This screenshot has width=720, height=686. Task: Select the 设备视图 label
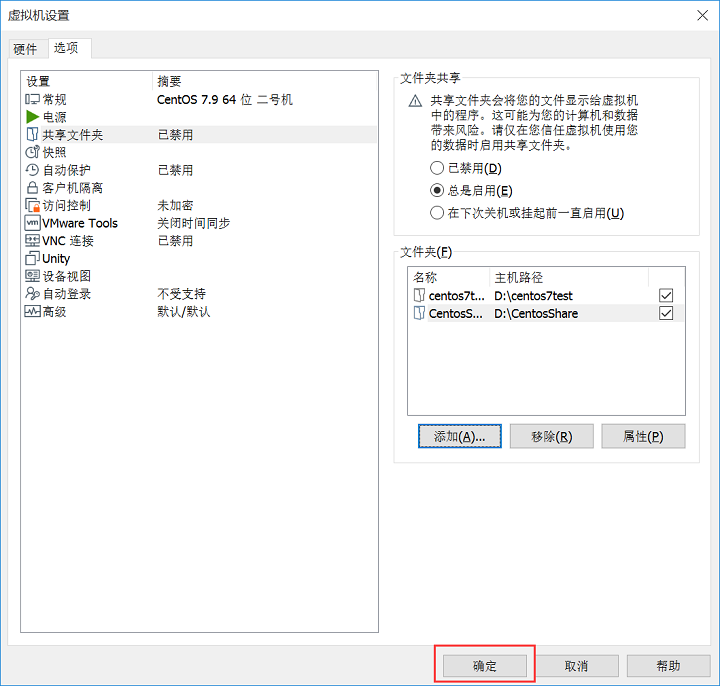(x=67, y=276)
